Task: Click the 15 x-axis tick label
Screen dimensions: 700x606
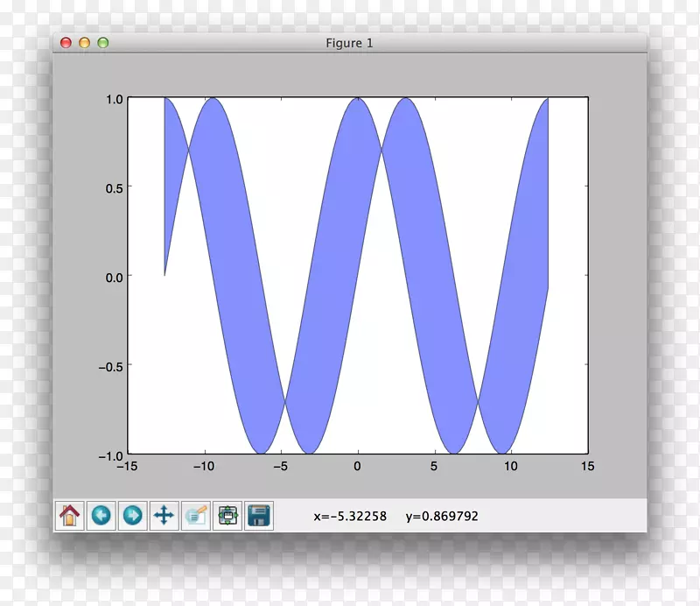Action: pos(589,466)
